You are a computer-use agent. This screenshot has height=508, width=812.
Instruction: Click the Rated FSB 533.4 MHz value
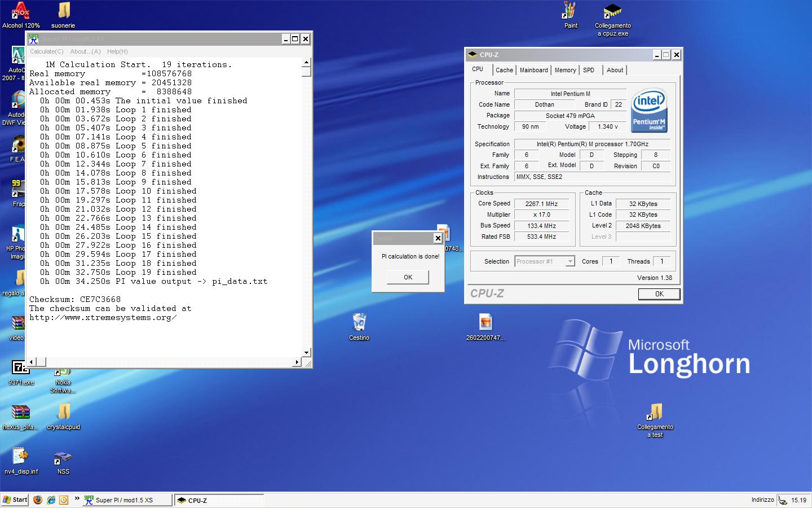click(541, 237)
